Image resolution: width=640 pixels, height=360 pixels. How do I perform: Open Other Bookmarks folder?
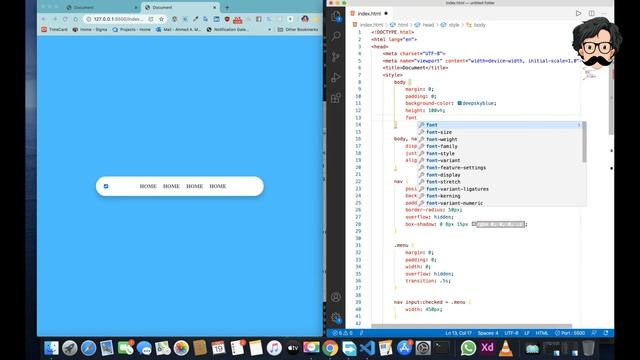click(298, 30)
